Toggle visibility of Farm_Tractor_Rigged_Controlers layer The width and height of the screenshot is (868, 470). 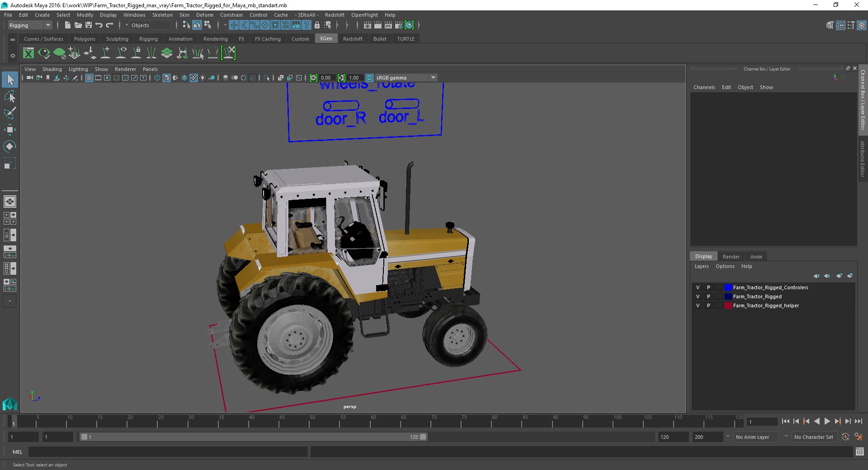tap(698, 287)
